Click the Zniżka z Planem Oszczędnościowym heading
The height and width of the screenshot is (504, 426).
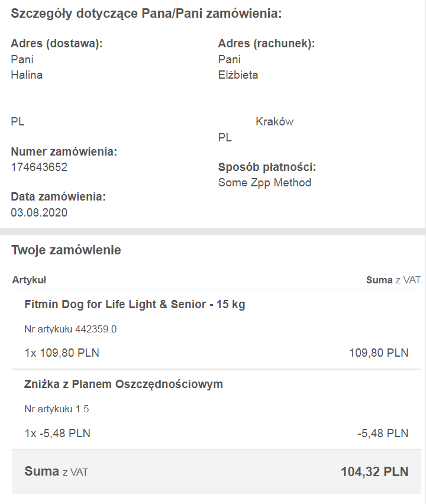pos(124,385)
